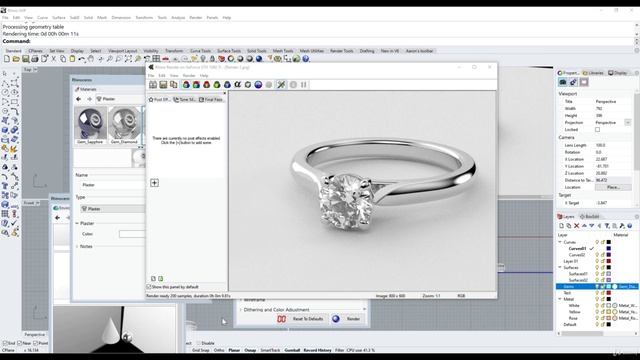Click the Save image icon in render window
The image size is (640, 360).
[x=163, y=84]
